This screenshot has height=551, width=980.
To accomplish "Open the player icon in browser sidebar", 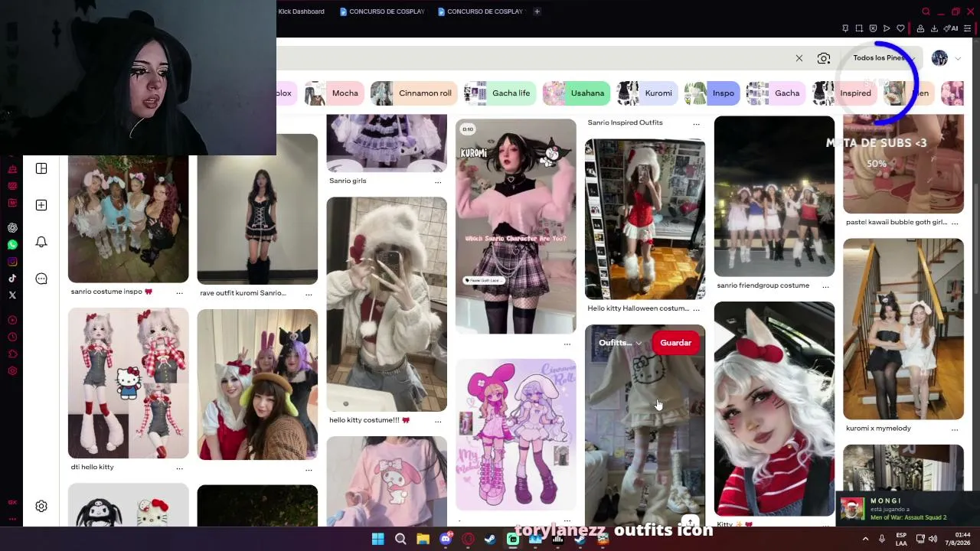I will click(x=12, y=321).
